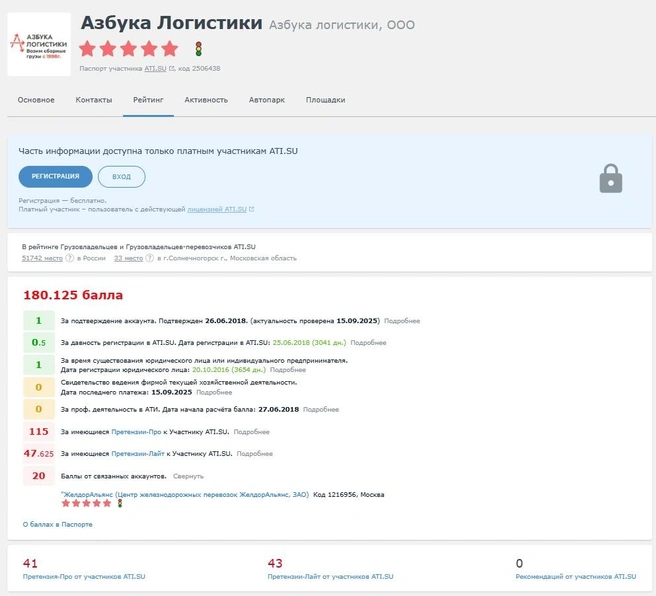
Task: Open the Претензии-Про link in score list
Action: (136, 432)
